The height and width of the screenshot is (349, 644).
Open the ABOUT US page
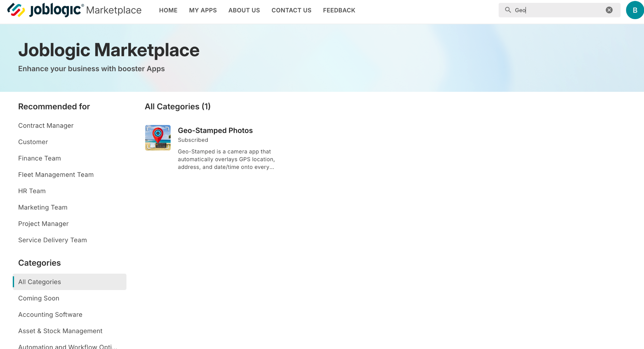coord(244,10)
